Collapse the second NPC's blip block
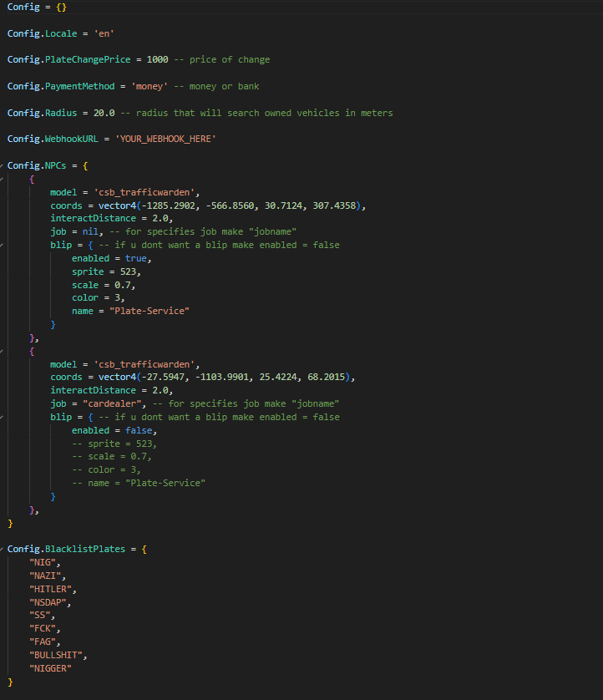The height and width of the screenshot is (700, 603). (x=3, y=417)
